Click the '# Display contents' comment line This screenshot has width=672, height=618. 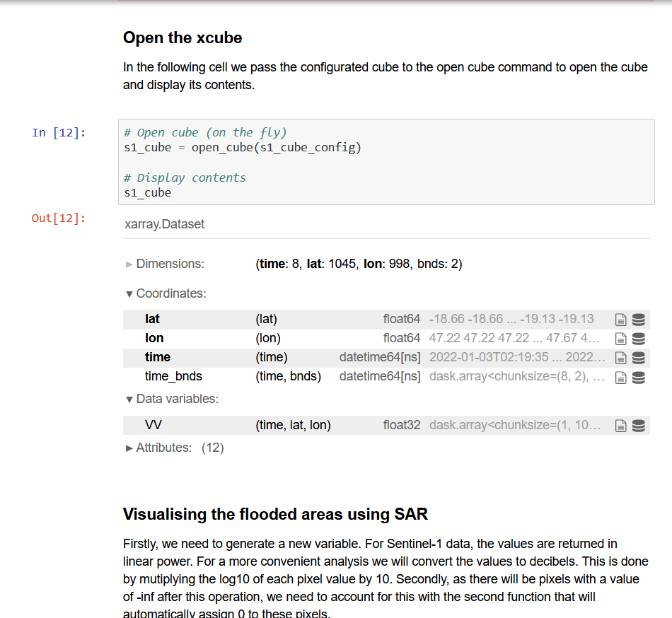(x=185, y=177)
